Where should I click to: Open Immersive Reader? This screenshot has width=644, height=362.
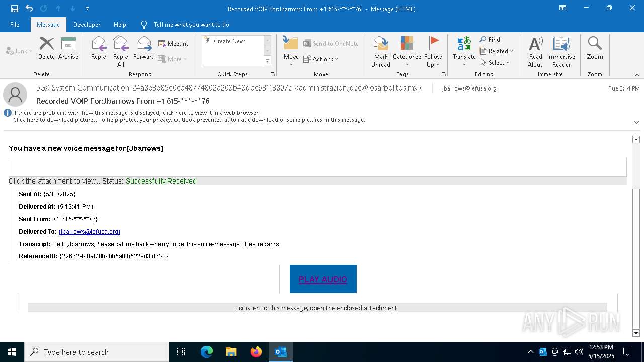[561, 52]
